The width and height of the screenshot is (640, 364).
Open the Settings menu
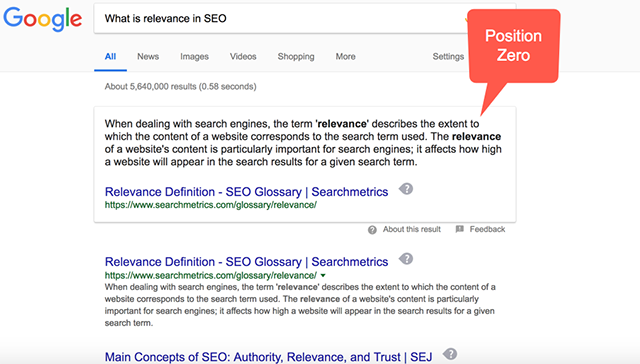pos(448,57)
